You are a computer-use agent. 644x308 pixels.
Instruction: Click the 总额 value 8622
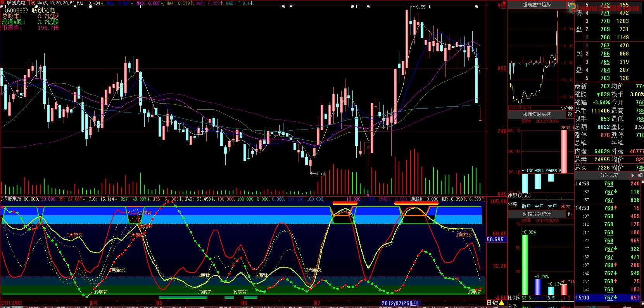(604, 127)
